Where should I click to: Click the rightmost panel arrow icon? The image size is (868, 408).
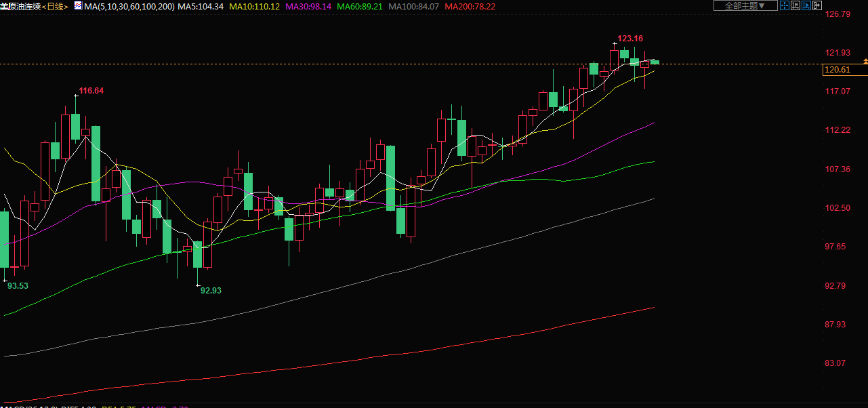(817, 5)
